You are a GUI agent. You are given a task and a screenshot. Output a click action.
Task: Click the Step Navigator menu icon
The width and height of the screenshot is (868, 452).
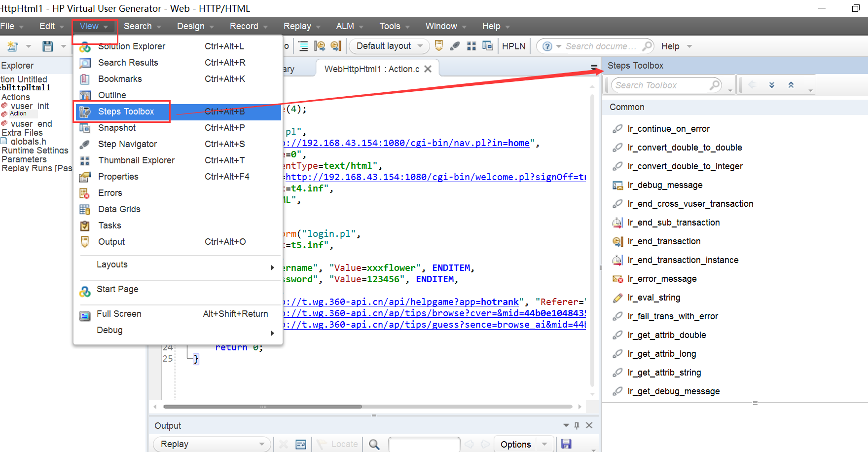pos(85,144)
